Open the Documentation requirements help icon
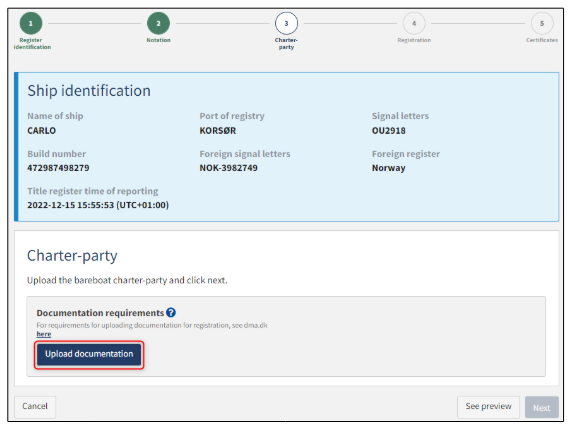Image resolution: width=569 pixels, height=429 pixels. 171,312
